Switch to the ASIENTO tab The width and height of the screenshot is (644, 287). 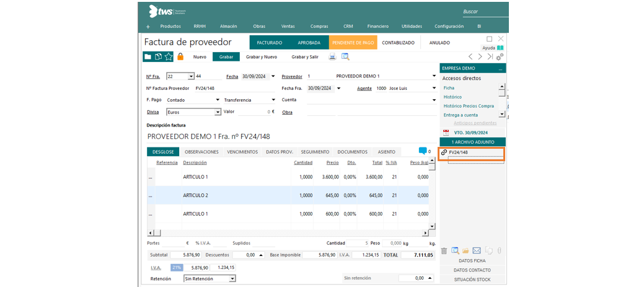tap(387, 152)
